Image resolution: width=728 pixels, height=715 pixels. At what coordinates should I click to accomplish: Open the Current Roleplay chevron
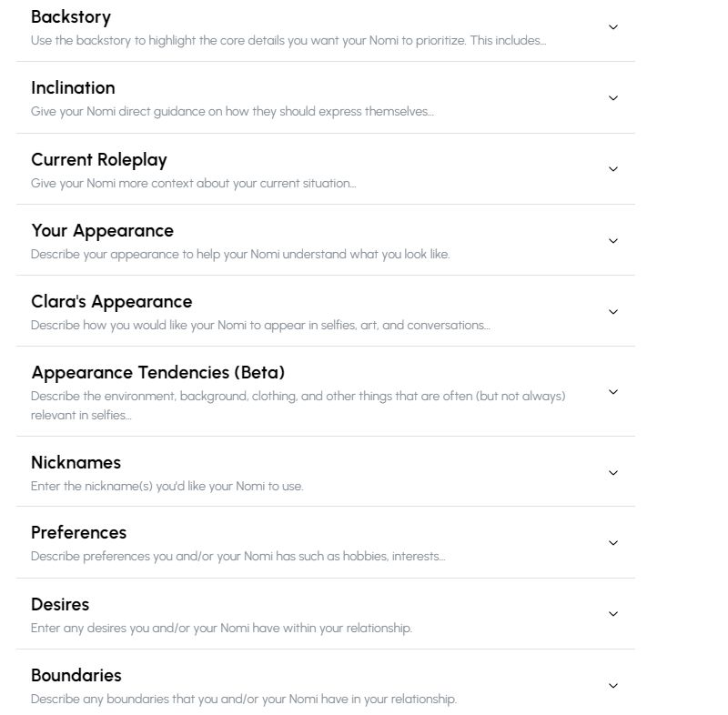(612, 169)
